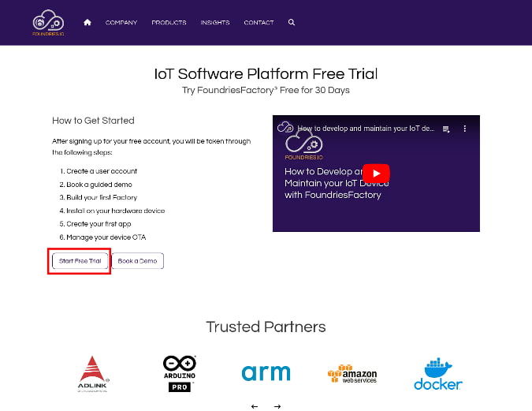Viewport: 532px width, 411px height.
Task: Show next partners with right arrow
Action: coord(277,406)
